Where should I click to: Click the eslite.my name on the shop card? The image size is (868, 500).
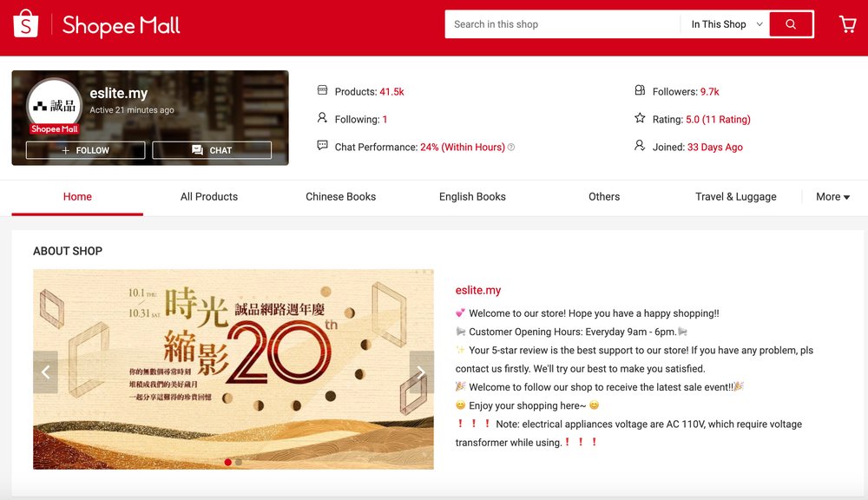click(118, 93)
